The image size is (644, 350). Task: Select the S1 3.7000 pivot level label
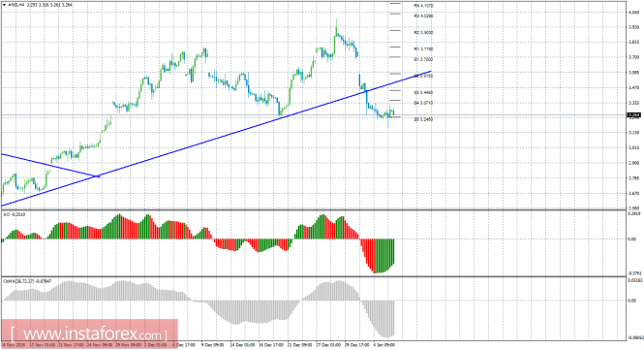point(423,60)
